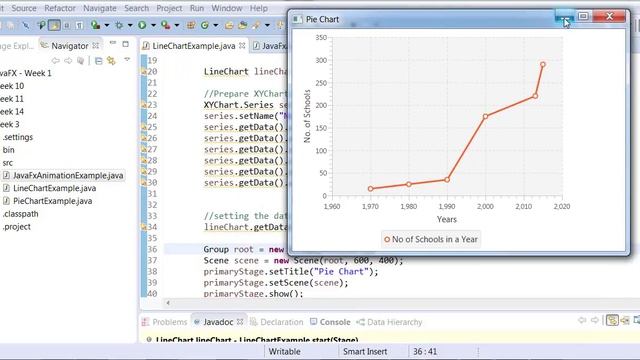Close the Javadoc view tab

point(240,322)
